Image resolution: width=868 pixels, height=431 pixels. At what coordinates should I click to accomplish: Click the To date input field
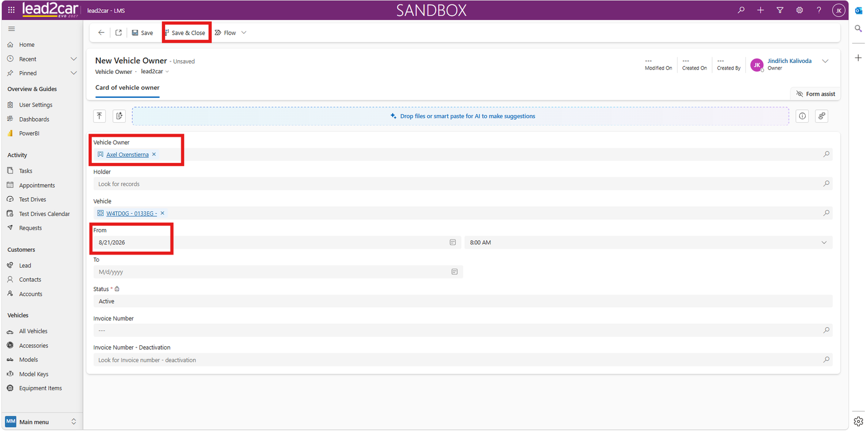(278, 272)
